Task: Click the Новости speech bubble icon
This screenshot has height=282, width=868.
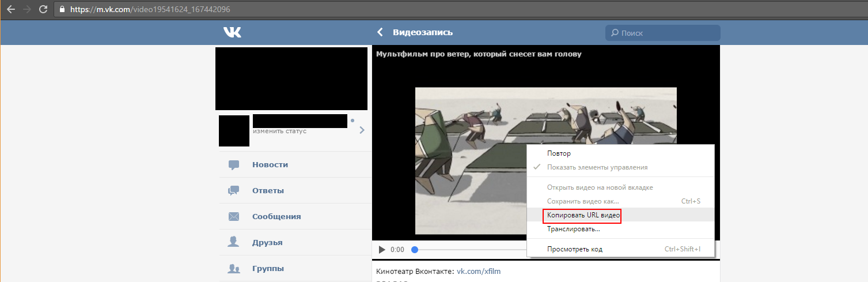Action: [234, 165]
